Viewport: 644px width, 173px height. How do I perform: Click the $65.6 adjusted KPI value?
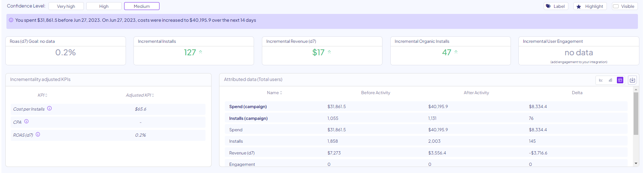click(x=141, y=109)
